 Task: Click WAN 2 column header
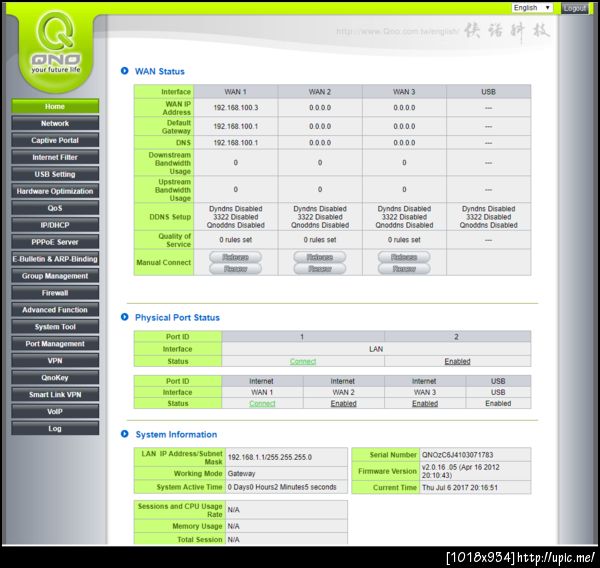pyautogui.click(x=320, y=92)
